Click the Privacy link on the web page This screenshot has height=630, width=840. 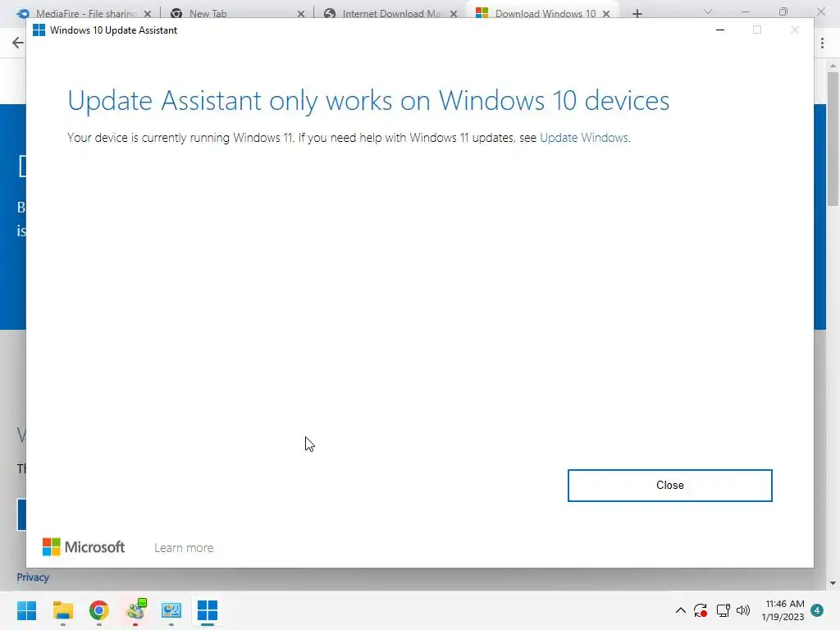pos(33,577)
